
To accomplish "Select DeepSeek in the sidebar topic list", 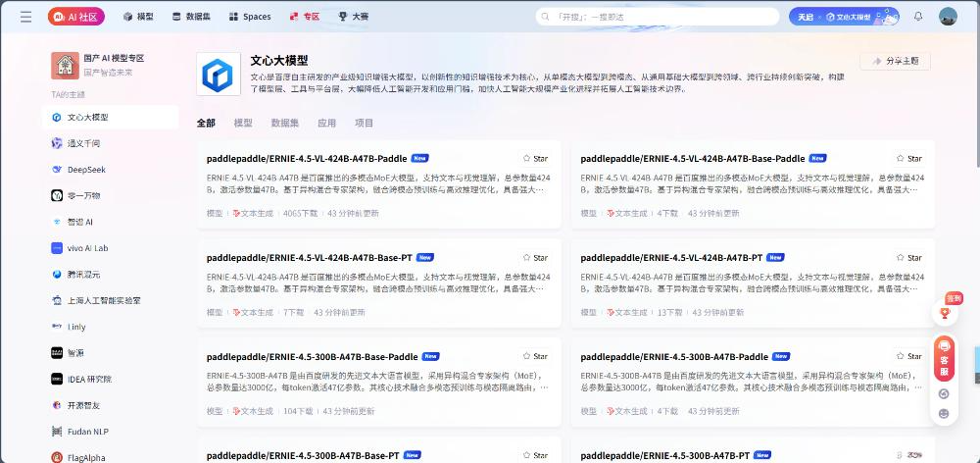I will pyautogui.click(x=84, y=170).
